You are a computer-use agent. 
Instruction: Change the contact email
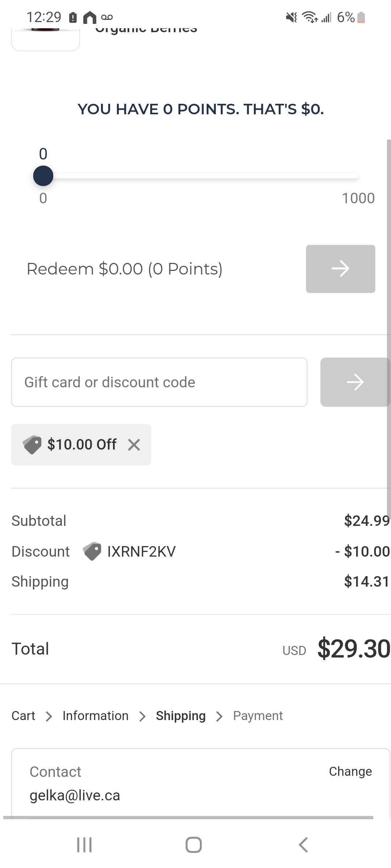point(350,771)
